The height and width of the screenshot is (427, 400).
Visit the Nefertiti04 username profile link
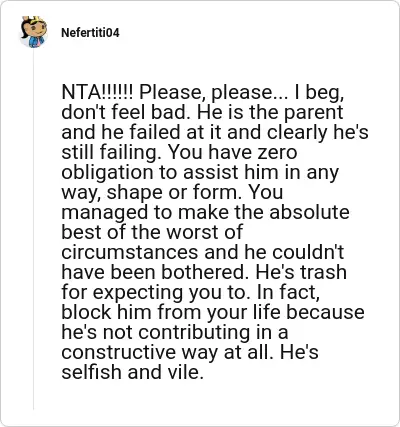[90, 33]
